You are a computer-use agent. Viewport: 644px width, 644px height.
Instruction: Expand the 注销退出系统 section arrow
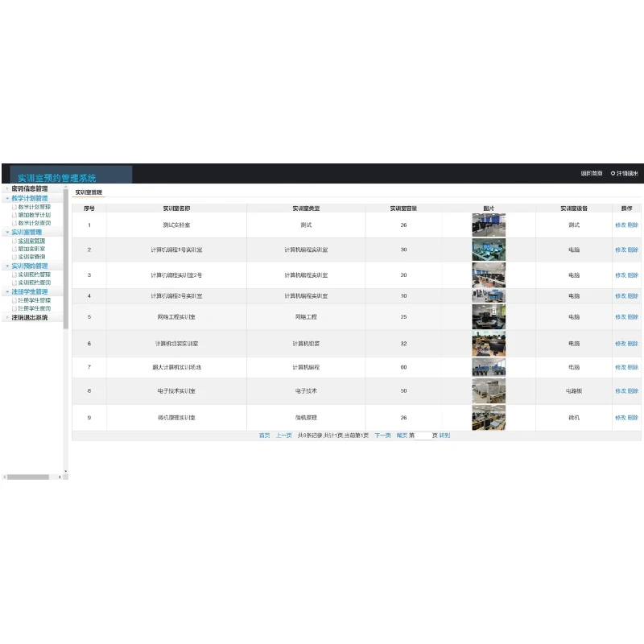7,317
